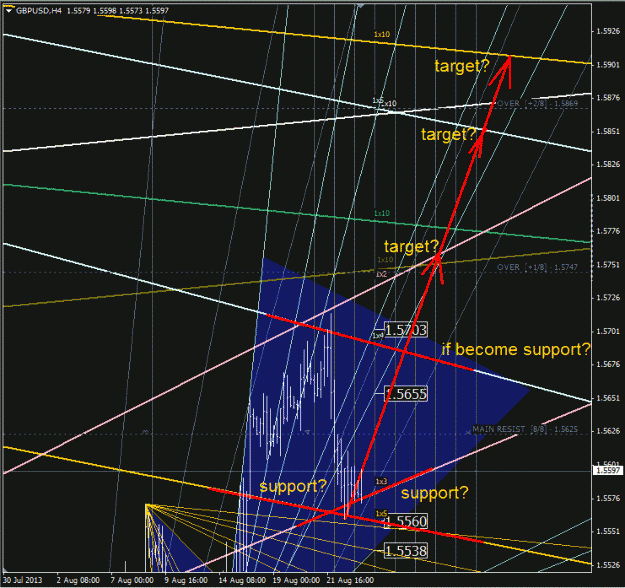The height and width of the screenshot is (588, 625).
Task: Click the 30 Jul 2013 date label
Action: point(23,580)
